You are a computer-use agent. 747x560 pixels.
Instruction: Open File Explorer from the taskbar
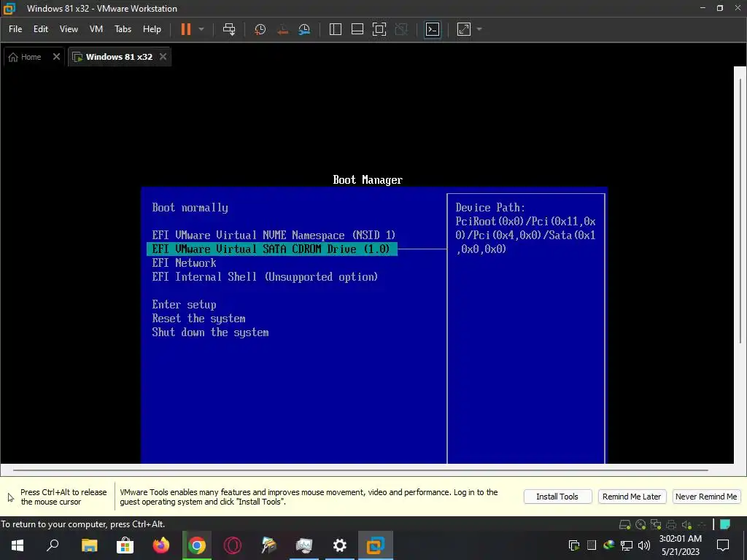tap(89, 545)
